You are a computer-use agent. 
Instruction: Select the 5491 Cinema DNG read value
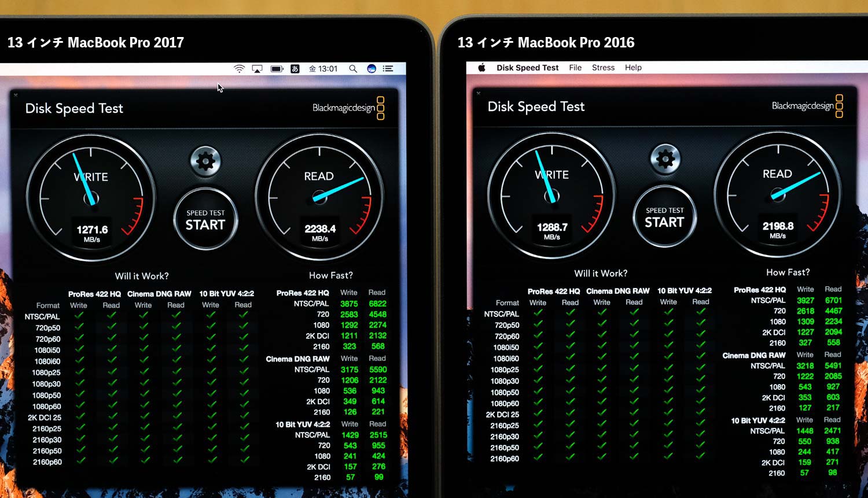833,366
